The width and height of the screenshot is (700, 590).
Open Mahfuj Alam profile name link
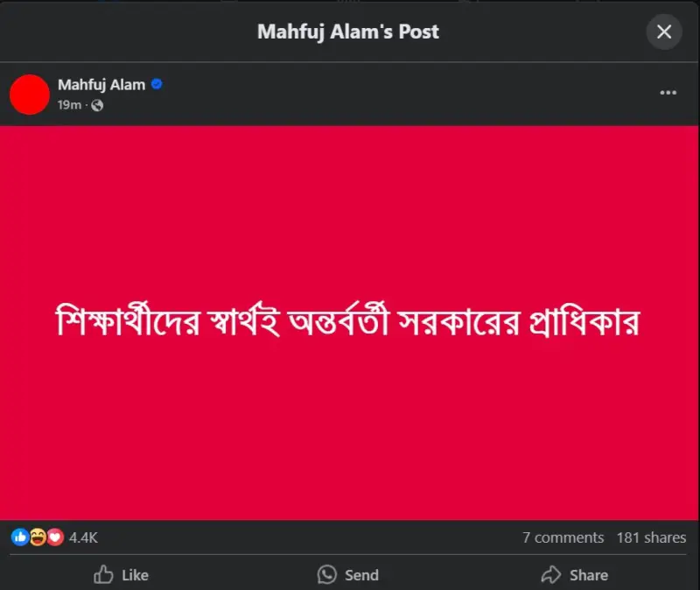101,84
